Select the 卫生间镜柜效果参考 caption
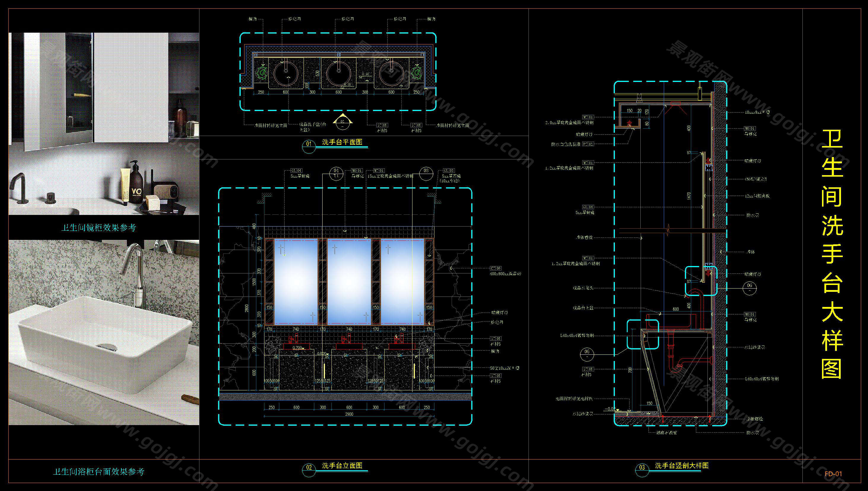This screenshot has width=868, height=491. point(99,228)
